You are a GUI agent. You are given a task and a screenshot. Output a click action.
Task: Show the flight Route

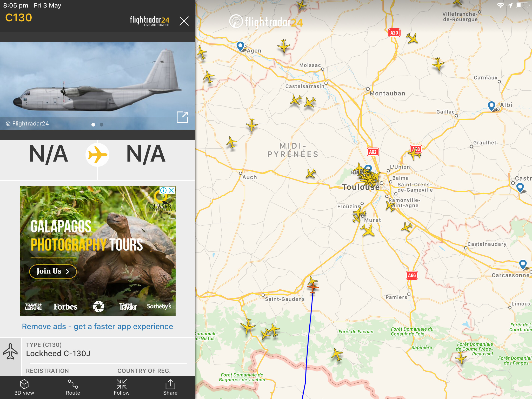click(73, 387)
